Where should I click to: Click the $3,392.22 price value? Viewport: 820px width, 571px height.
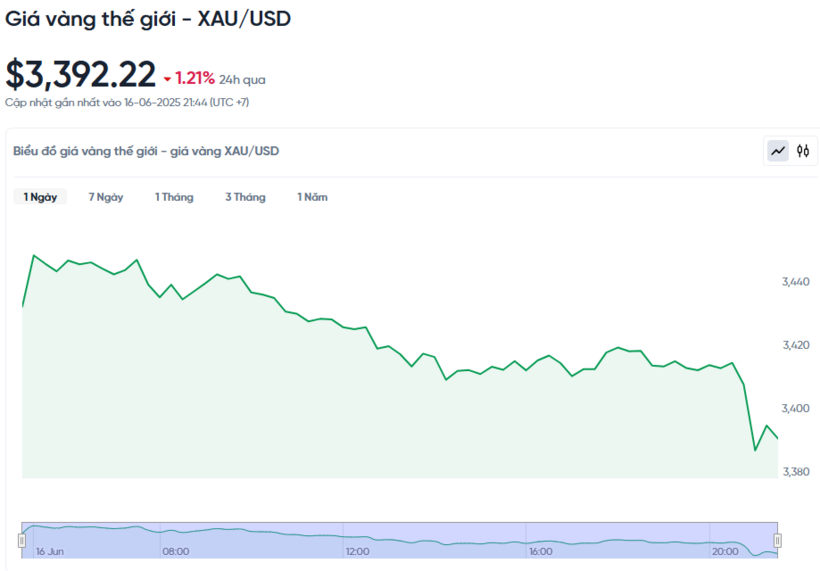tap(81, 75)
